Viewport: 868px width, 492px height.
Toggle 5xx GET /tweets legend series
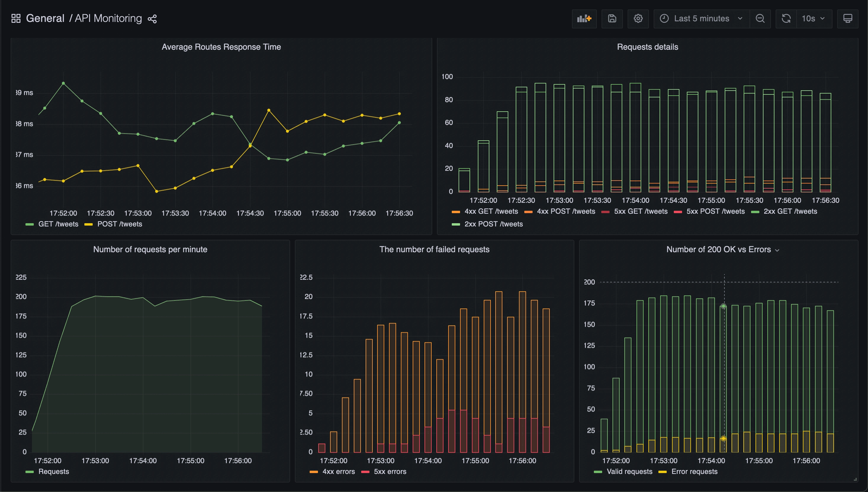641,211
